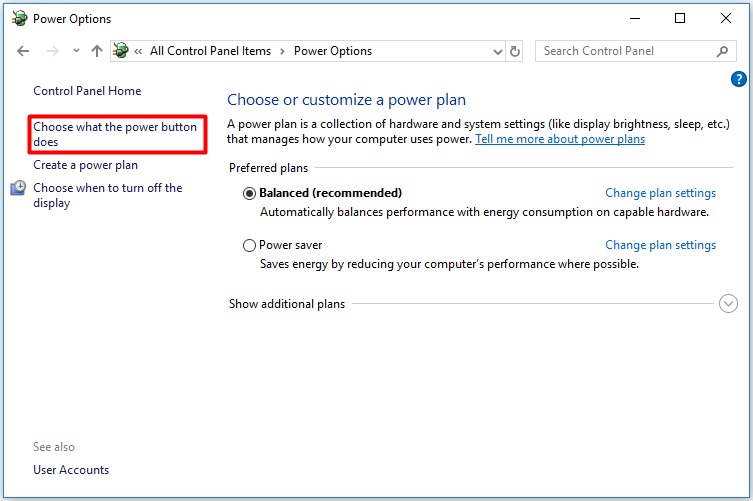753x501 pixels.
Task: Click the Search Control Panel field
Action: [635, 51]
